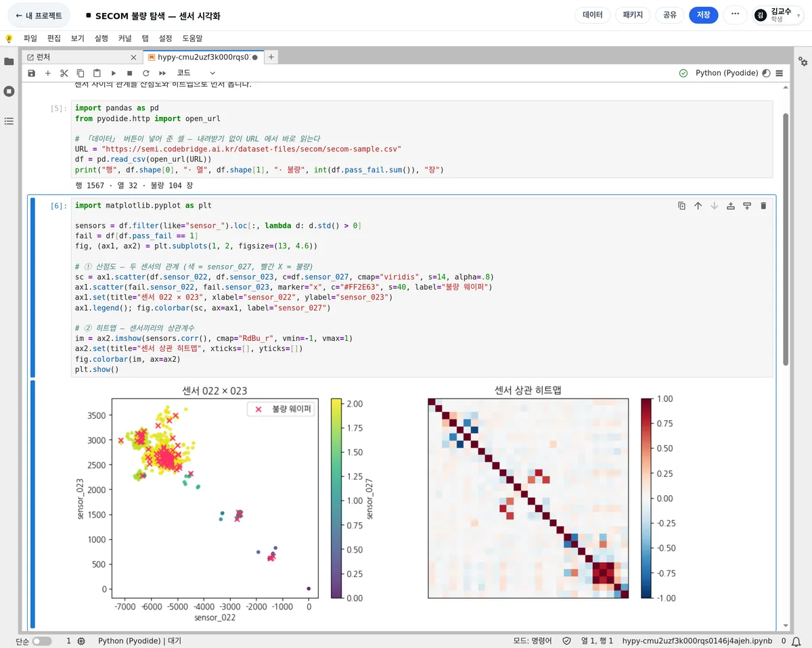This screenshot has width=812, height=648.
Task: Open the 패키지 button
Action: 633,15
